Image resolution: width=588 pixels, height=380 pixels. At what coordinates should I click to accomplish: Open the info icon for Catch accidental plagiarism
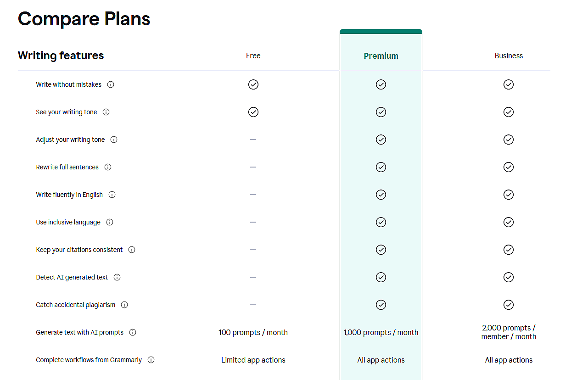click(x=124, y=305)
